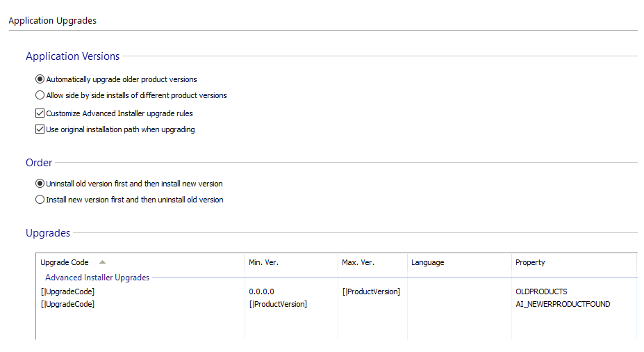The height and width of the screenshot is (352, 644).
Task: Toggle Customize Advanced Installer upgrade rules checkbox
Action: [x=40, y=113]
